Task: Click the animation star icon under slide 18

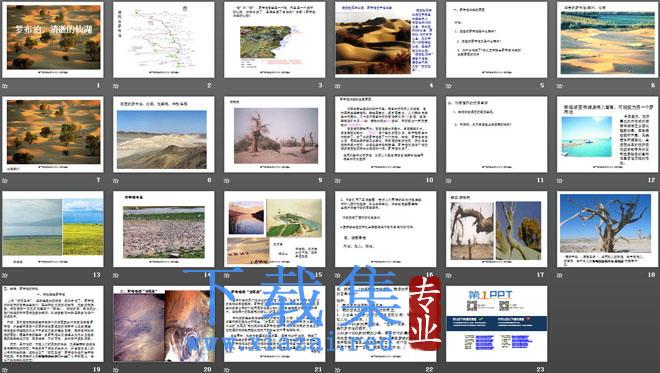Action: tap(560, 275)
